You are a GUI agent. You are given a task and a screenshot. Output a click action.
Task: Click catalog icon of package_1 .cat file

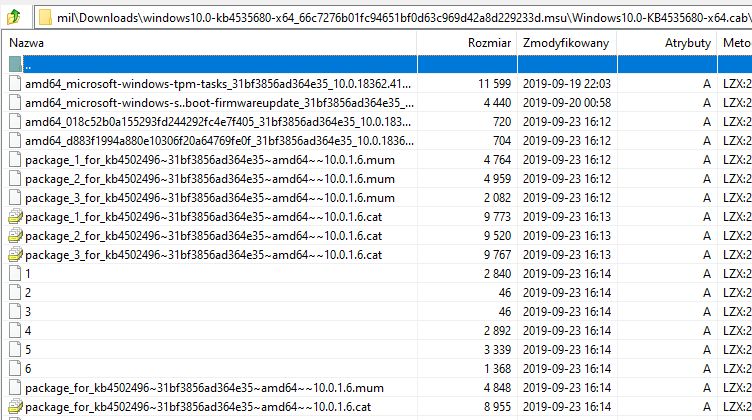15,217
